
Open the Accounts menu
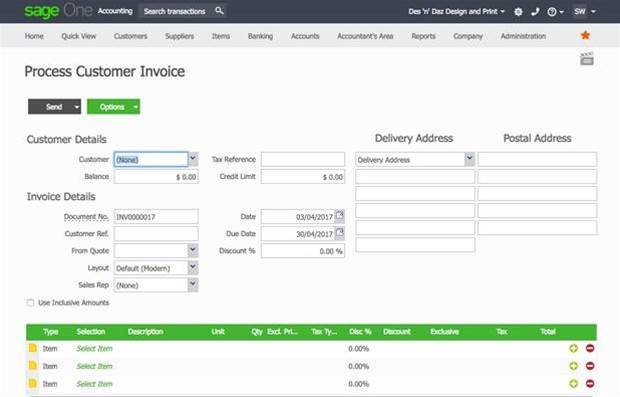(x=305, y=36)
